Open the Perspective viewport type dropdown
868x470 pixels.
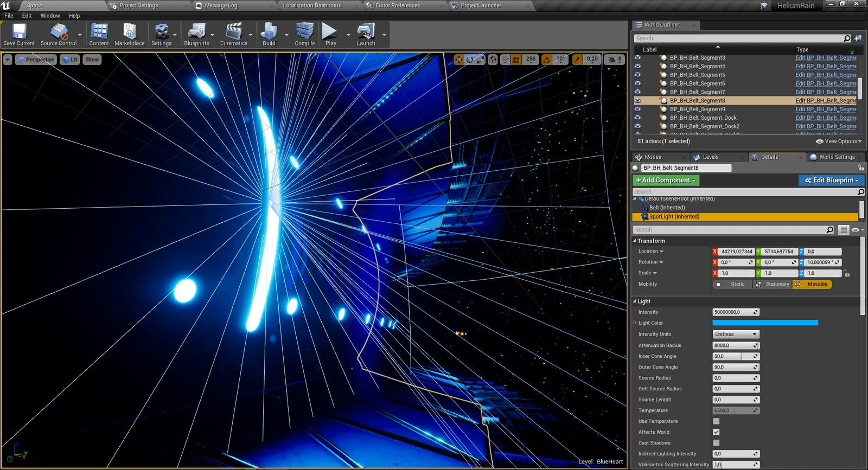(x=36, y=60)
